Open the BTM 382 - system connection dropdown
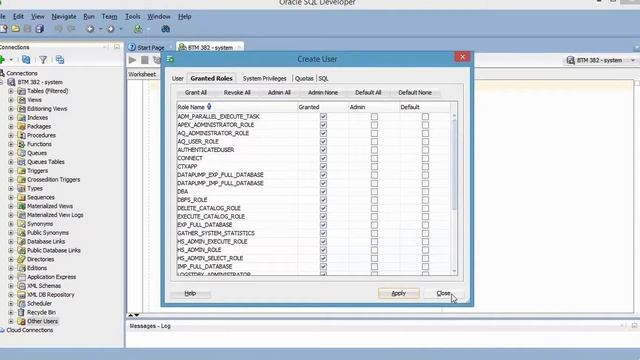640x360 pixels. 633,60
